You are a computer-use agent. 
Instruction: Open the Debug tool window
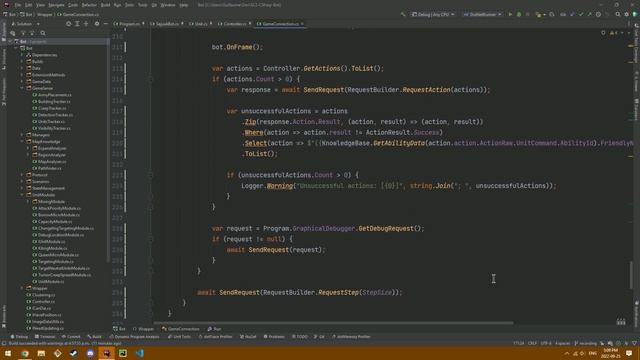(19, 337)
